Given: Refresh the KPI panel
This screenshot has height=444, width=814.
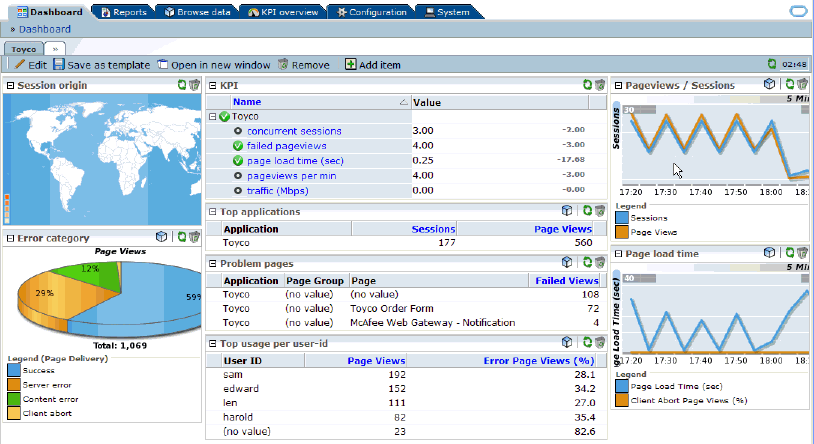Looking at the screenshot, I should pos(587,85).
